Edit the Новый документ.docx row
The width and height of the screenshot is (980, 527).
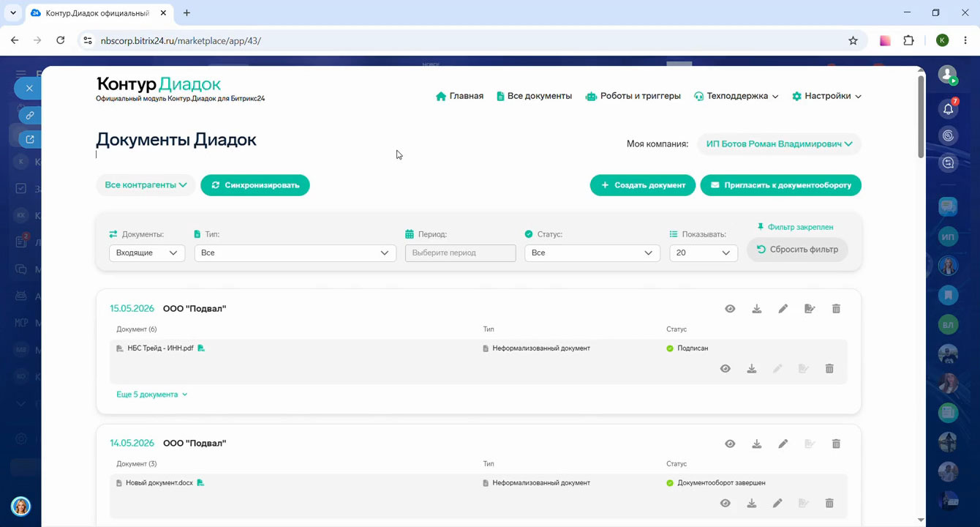[777, 504]
